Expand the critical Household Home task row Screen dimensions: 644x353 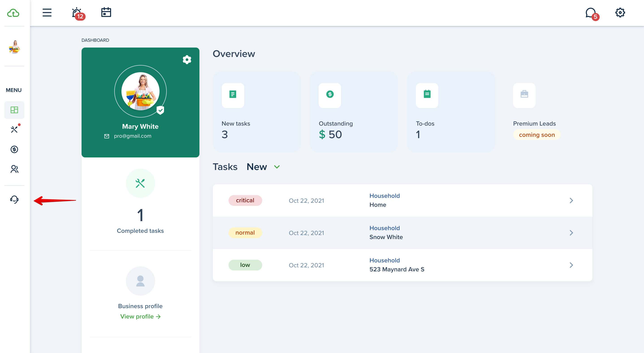coord(402,200)
